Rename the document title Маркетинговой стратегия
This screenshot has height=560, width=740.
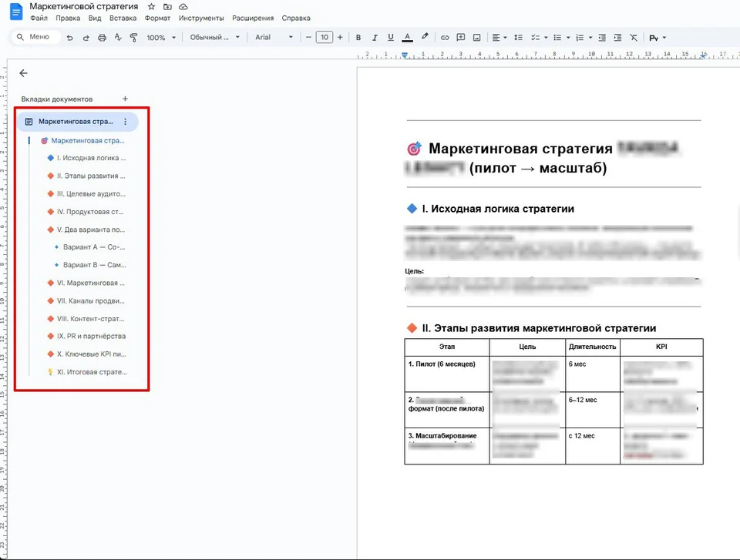coord(84,7)
